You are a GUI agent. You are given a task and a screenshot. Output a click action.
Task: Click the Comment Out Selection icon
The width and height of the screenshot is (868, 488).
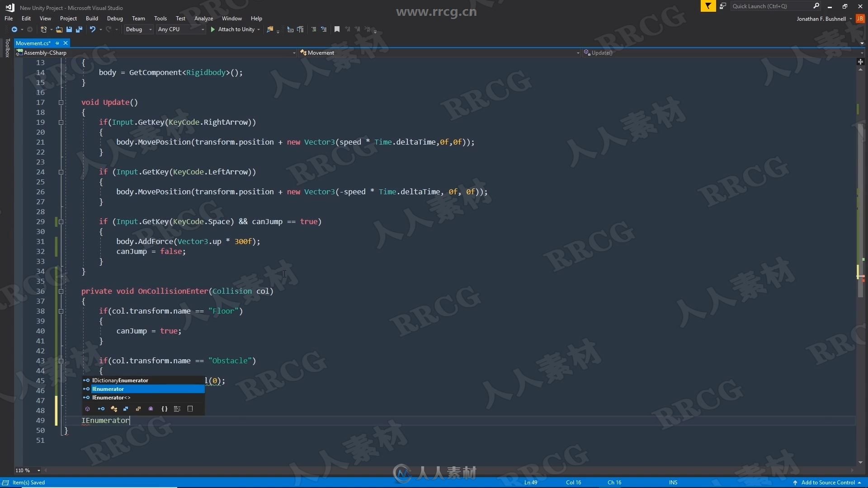point(290,29)
